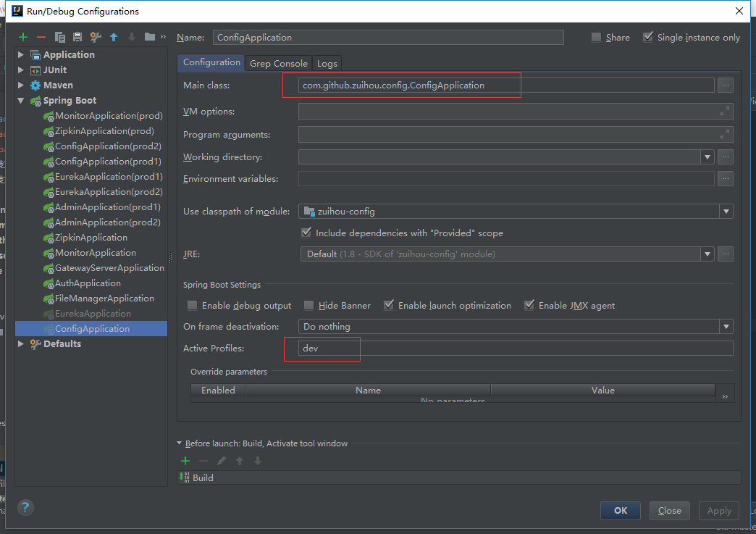
Task: Select Build in Before launch list
Action: [x=458, y=477]
